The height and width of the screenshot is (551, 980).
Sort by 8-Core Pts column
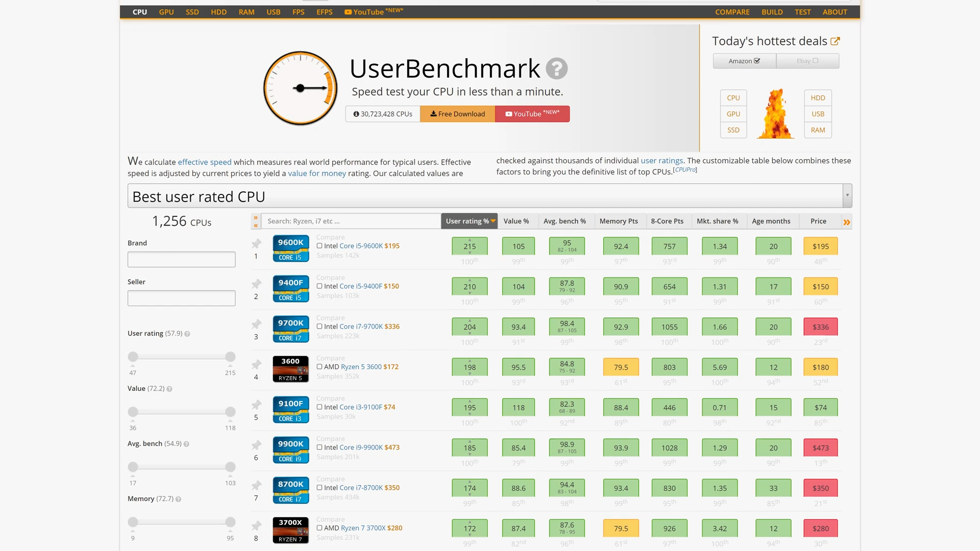tap(667, 221)
